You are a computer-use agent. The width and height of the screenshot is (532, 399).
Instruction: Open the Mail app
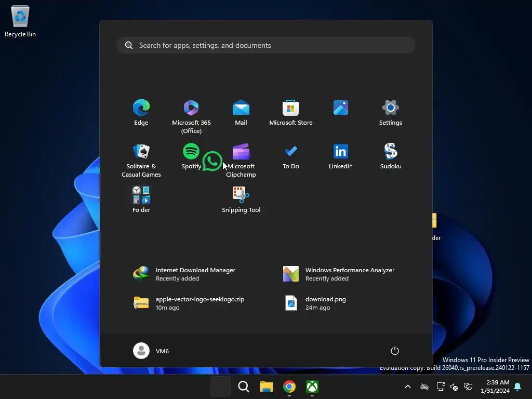(x=241, y=113)
